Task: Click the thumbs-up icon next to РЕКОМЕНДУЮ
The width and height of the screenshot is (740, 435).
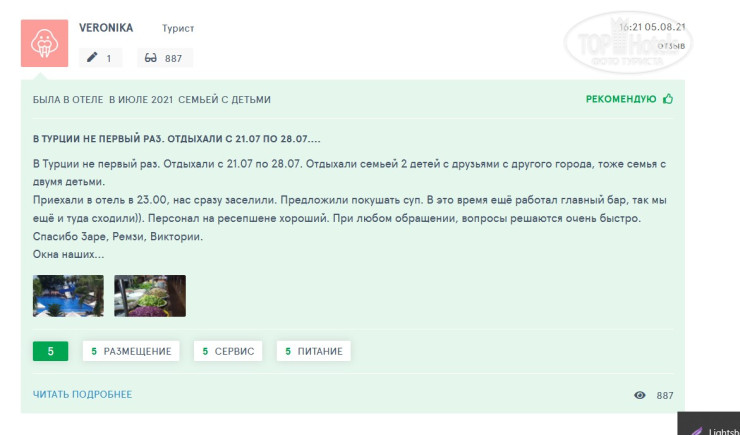Action: tap(668, 99)
